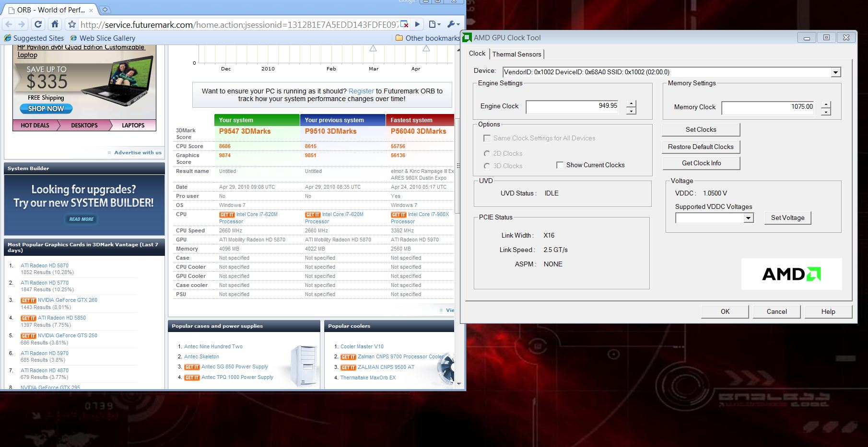Decrease Engine Clock with the down arrow

tap(631, 111)
